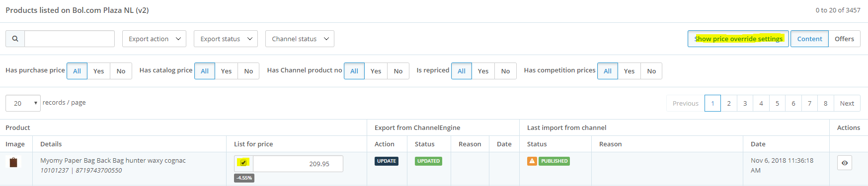
Task: Go to page 2
Action: click(x=729, y=103)
